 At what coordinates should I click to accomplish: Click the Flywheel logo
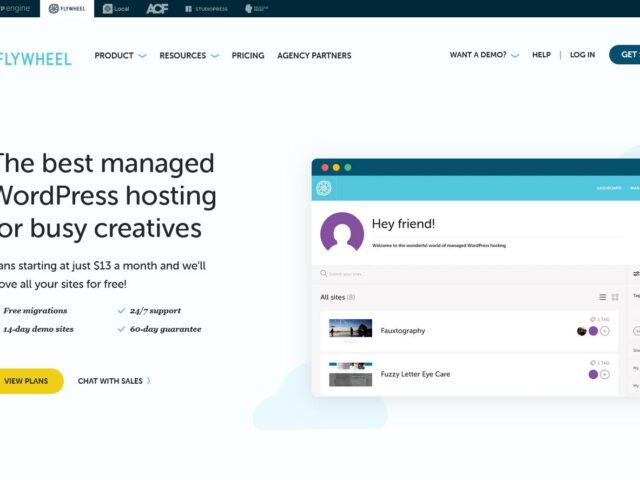coord(36,59)
